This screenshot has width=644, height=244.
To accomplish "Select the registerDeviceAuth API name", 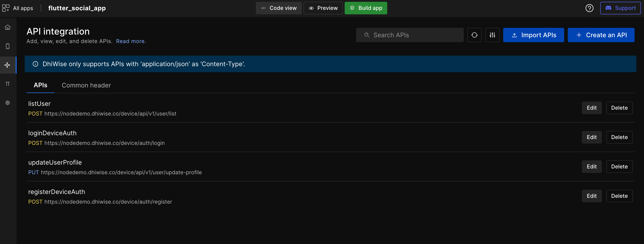I will click(x=57, y=192).
